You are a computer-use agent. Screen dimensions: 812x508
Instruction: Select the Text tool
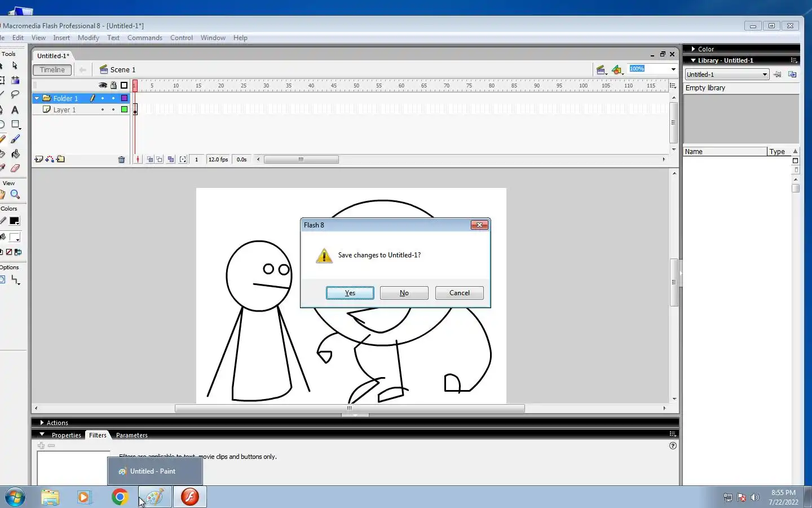[x=15, y=110]
